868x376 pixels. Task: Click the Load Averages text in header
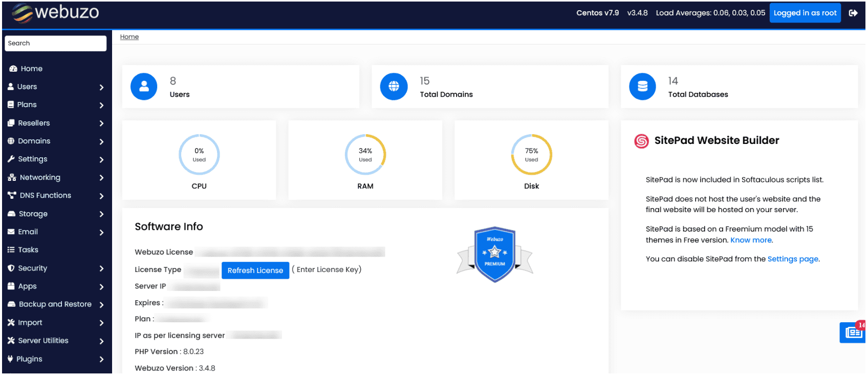pyautogui.click(x=711, y=13)
